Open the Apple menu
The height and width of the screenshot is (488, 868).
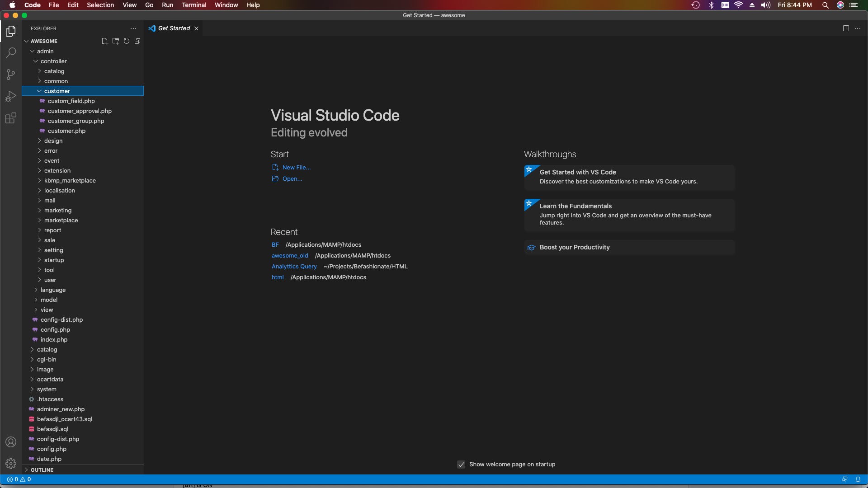pos(12,5)
